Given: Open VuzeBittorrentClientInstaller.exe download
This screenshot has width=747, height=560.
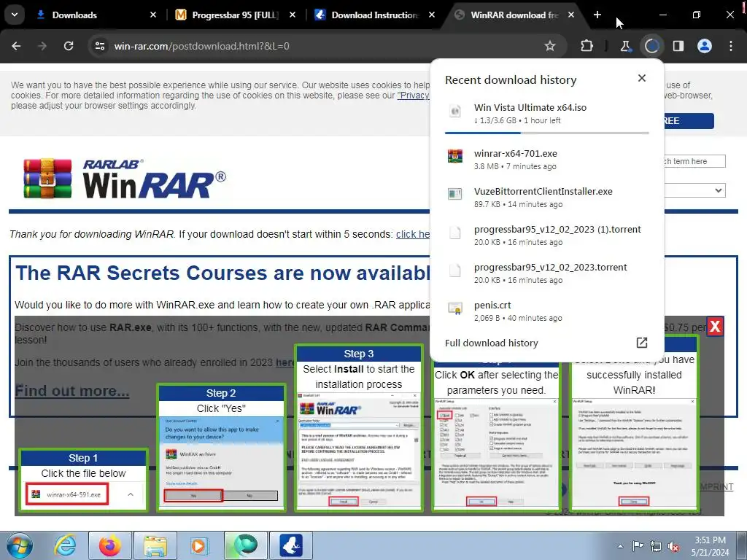Looking at the screenshot, I should [x=547, y=197].
